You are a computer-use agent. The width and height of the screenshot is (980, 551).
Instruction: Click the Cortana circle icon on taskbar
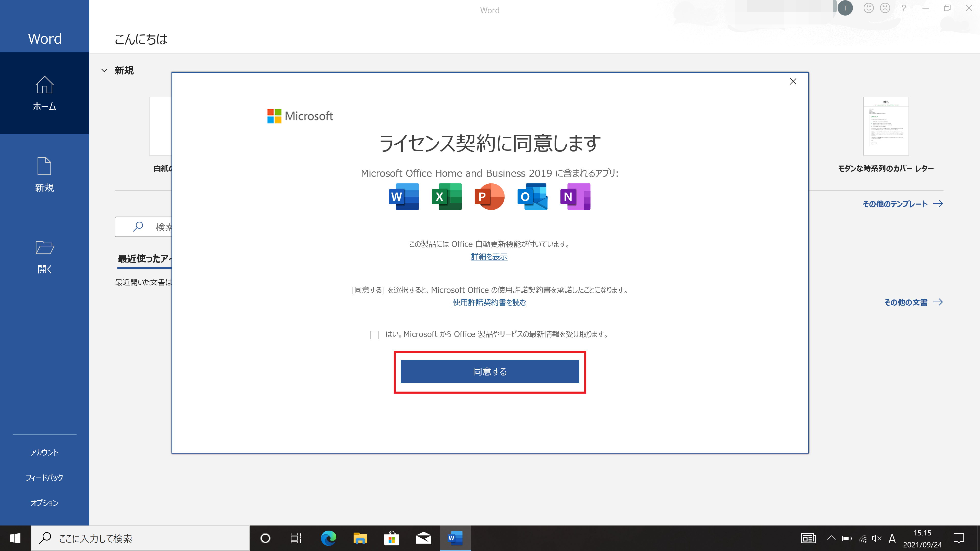tap(265, 539)
